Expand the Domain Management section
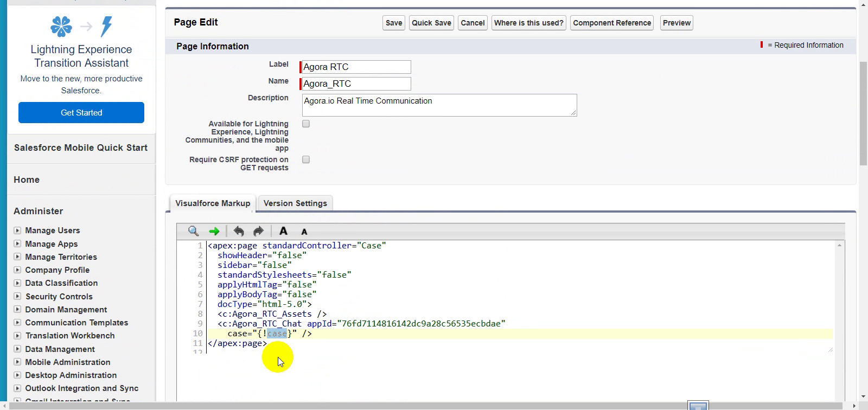868x410 pixels. 17,310
